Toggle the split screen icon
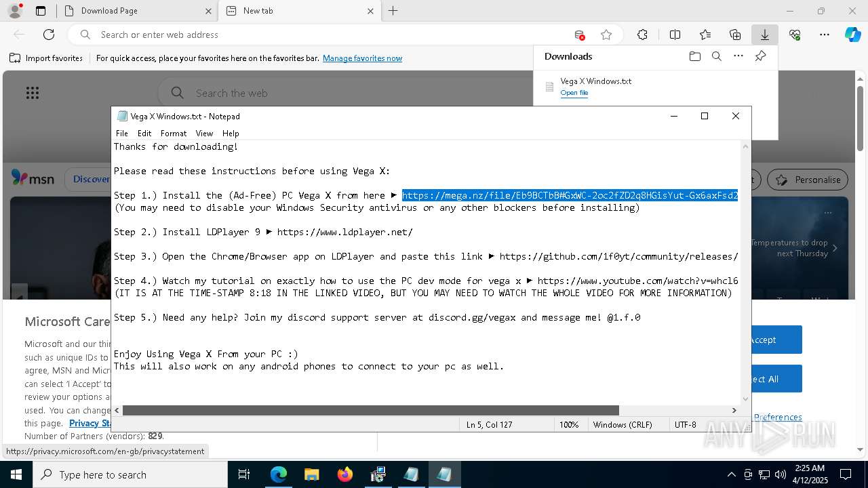The height and width of the screenshot is (488, 868). (x=675, y=35)
